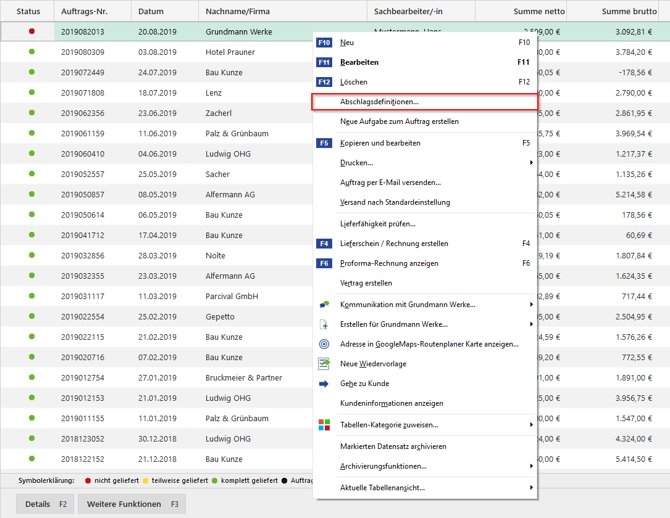Select the Hotel Prauner row name
This screenshot has width=670, height=518.
tap(230, 52)
